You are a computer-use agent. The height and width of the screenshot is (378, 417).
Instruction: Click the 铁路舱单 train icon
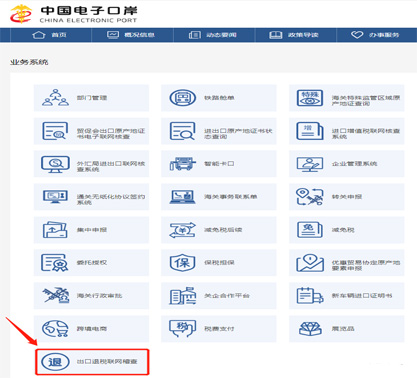182,98
